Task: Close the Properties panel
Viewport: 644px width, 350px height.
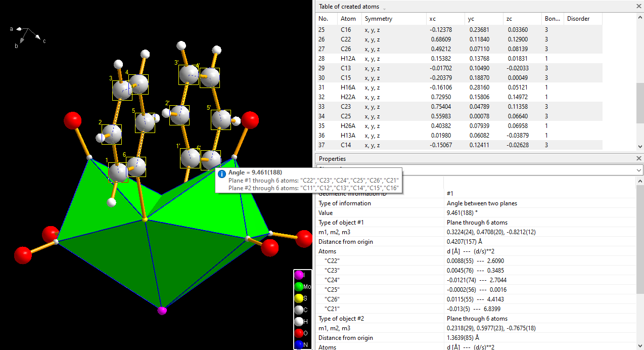Action: [638, 158]
